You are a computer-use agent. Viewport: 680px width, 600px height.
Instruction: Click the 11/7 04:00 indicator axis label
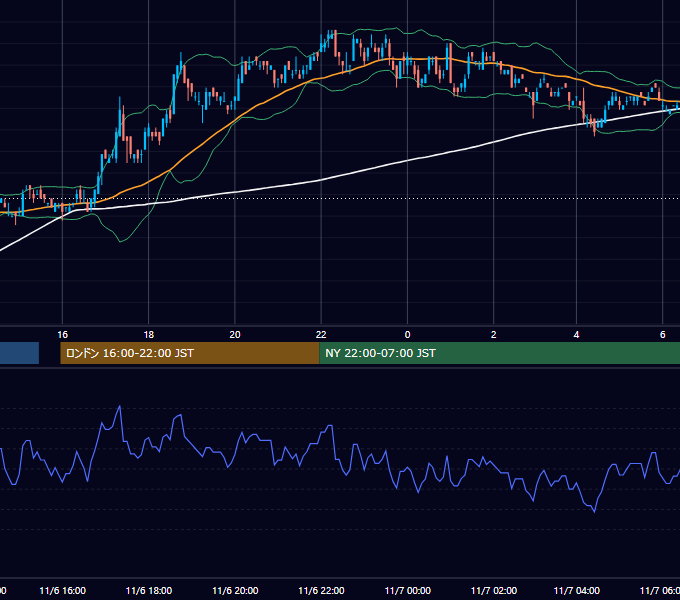click(577, 591)
